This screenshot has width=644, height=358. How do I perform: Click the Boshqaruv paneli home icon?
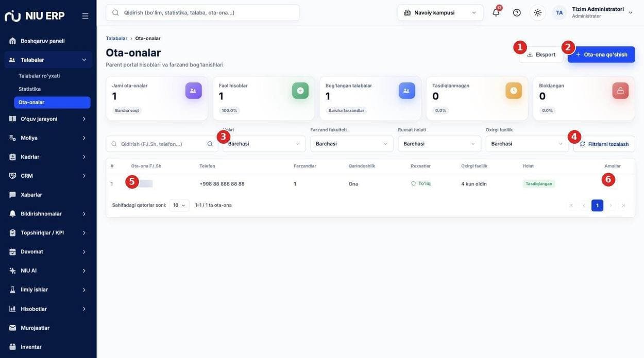(x=12, y=41)
